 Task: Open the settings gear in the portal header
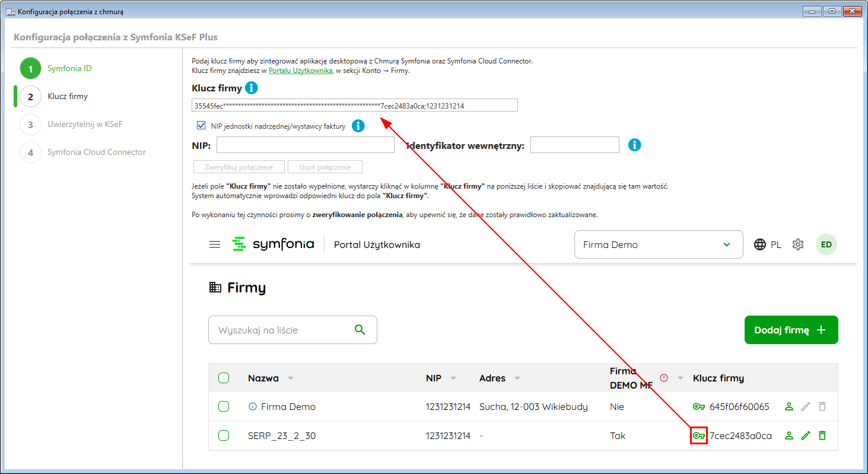798,244
